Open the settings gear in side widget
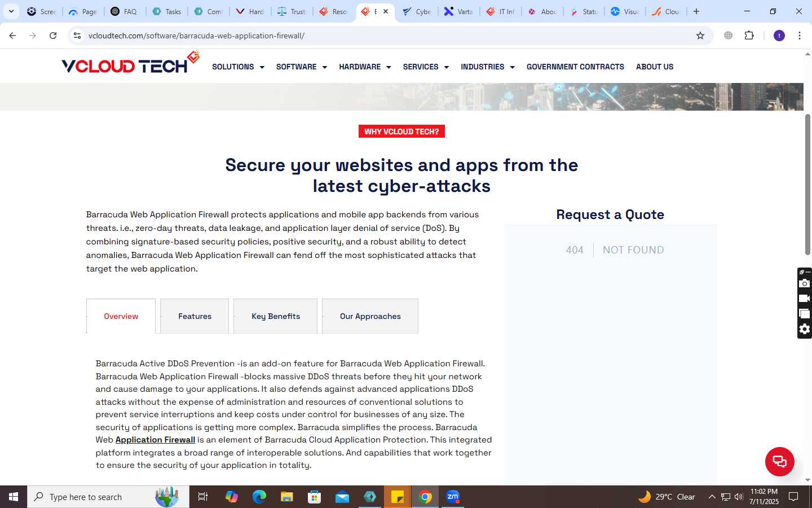This screenshot has width=812, height=508. point(805,329)
